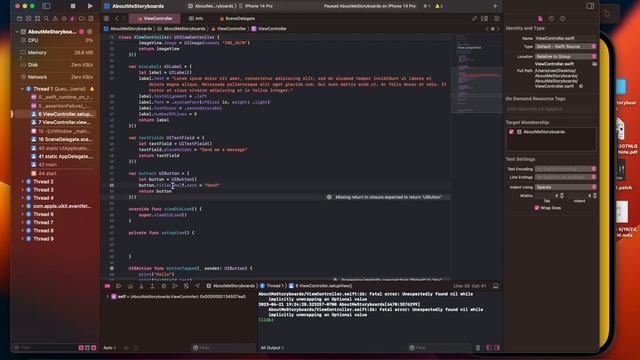Expand Thread 4 in the debug navigator
This screenshot has width=640, height=360.
tap(22, 198)
